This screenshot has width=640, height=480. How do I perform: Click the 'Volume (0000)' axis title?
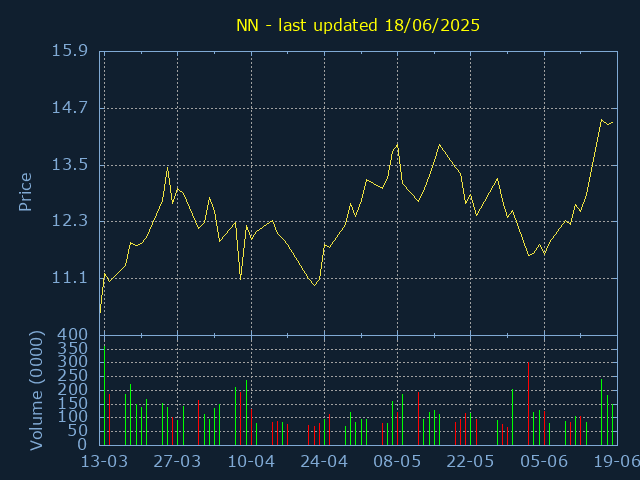click(36, 391)
